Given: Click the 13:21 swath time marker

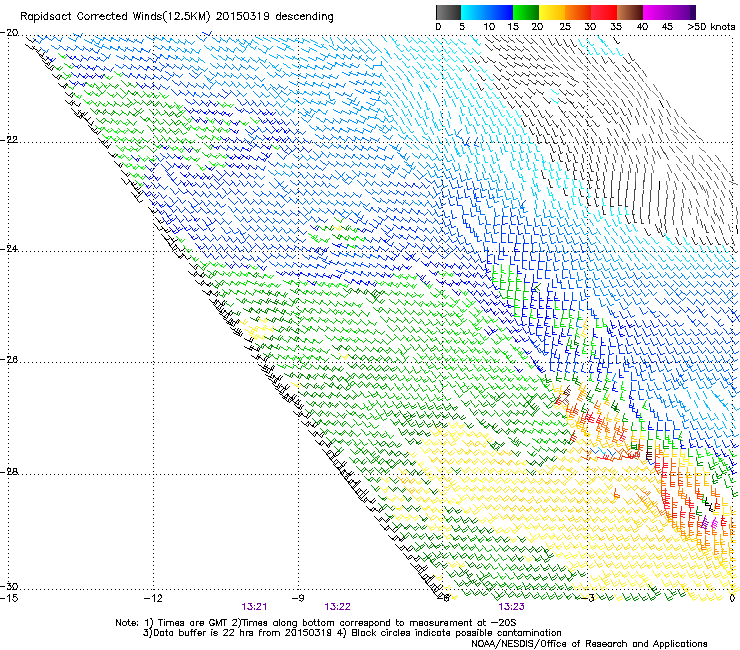Looking at the screenshot, I should tap(254, 607).
